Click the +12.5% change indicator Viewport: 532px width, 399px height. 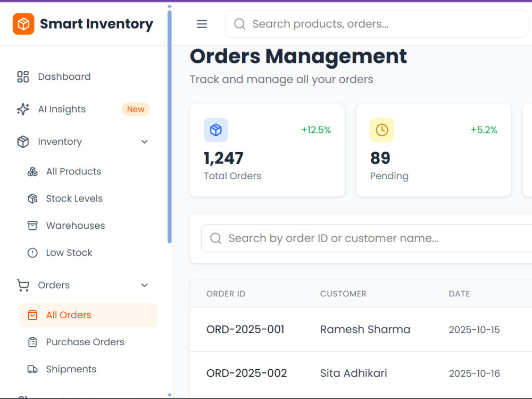point(316,130)
